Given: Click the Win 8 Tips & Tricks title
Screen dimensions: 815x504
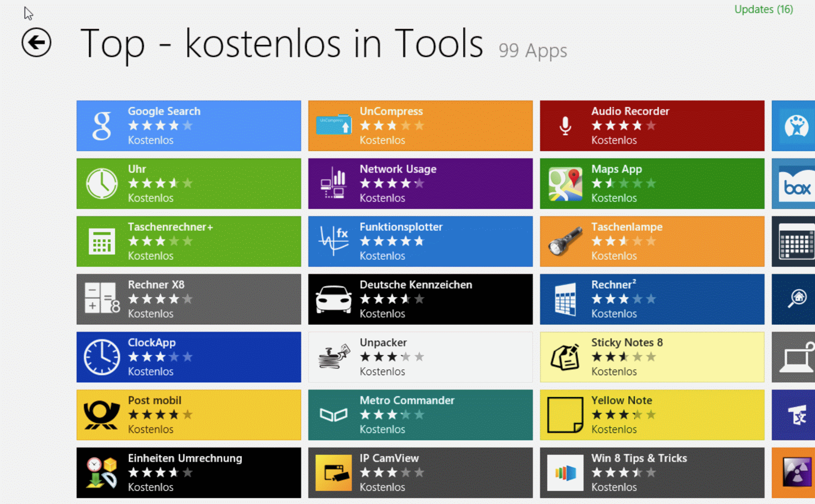Looking at the screenshot, I should tap(639, 458).
